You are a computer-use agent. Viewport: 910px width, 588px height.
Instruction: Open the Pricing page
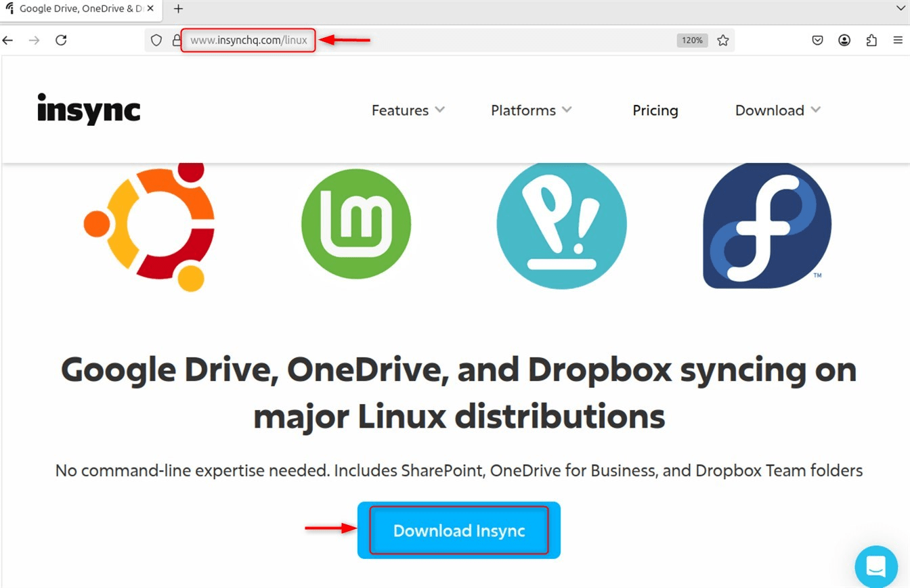tap(655, 110)
